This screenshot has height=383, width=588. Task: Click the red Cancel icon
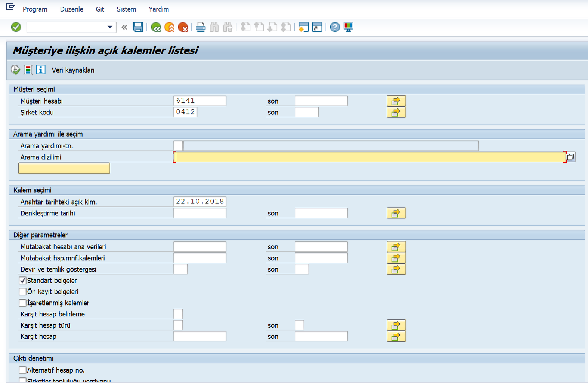click(x=183, y=27)
